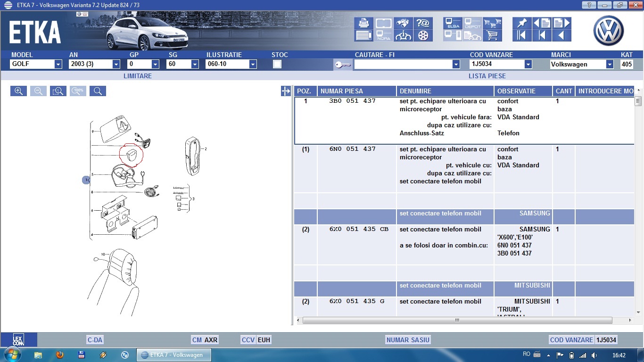
Task: Click the KAT field showing 405
Action: pos(627,64)
